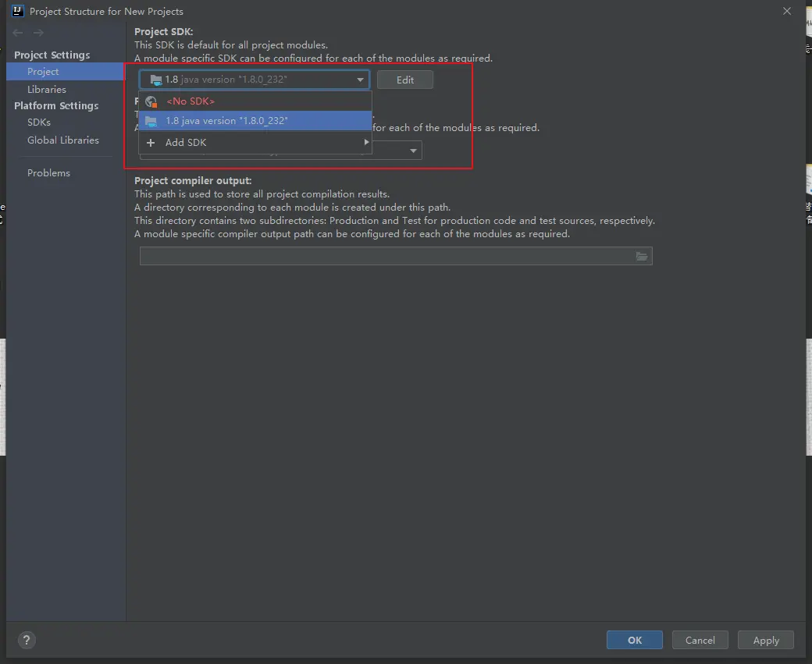Go to Global Libraries
The height and width of the screenshot is (664, 812).
click(63, 140)
